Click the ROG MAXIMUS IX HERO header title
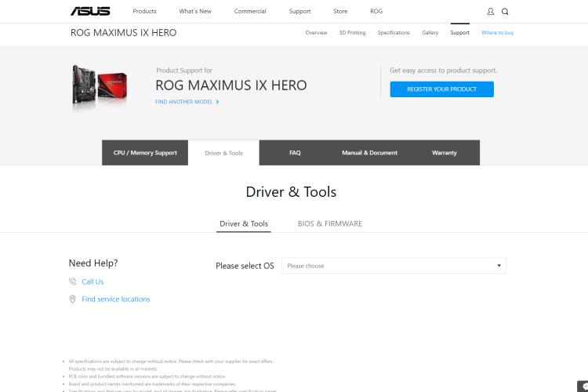The image size is (588, 392). click(123, 33)
